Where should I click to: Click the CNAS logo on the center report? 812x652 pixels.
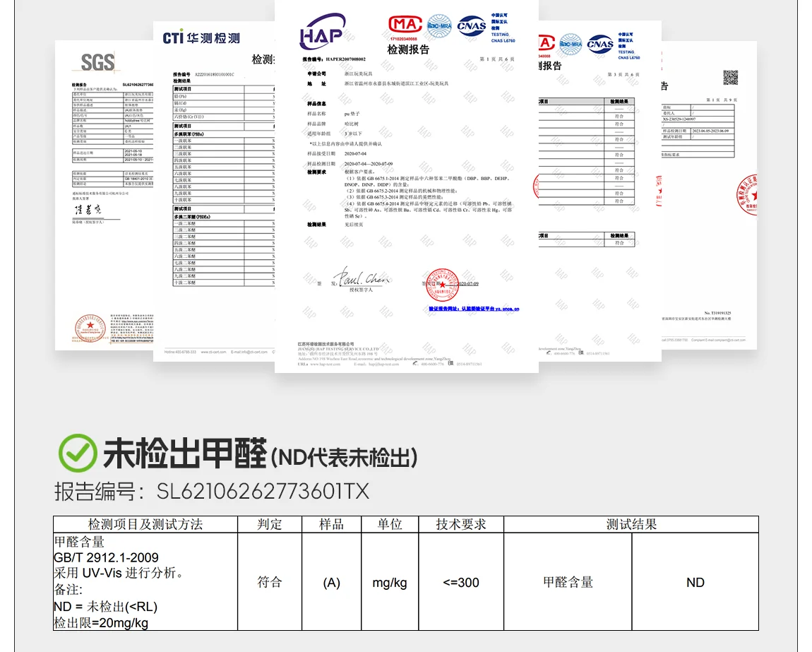(471, 26)
